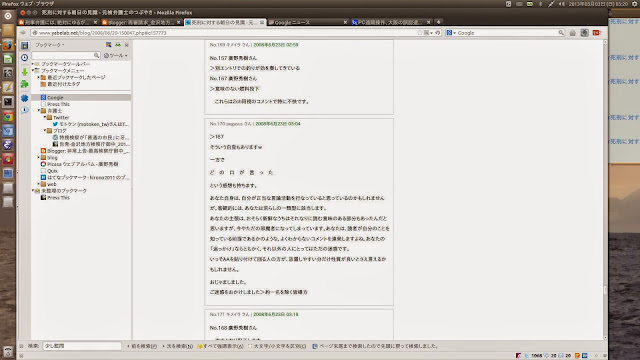
Task: Go to the Firefox home page button
Action: click(x=573, y=33)
